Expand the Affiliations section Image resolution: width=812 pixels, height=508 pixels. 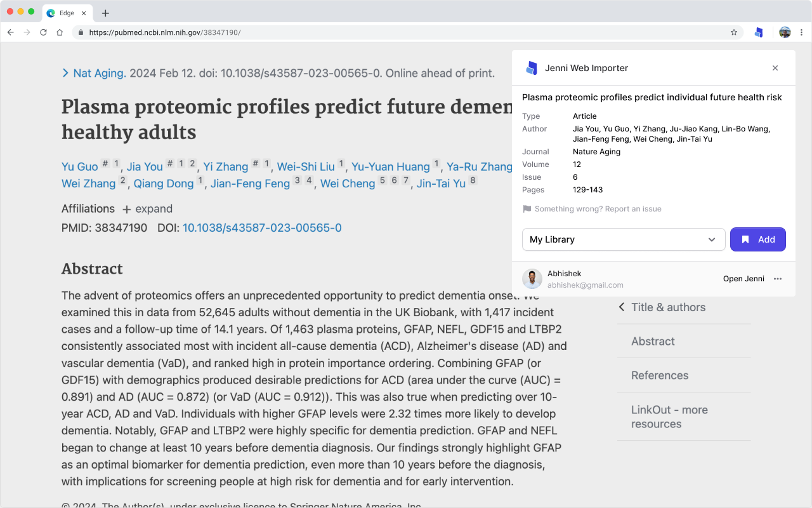pyautogui.click(x=147, y=209)
